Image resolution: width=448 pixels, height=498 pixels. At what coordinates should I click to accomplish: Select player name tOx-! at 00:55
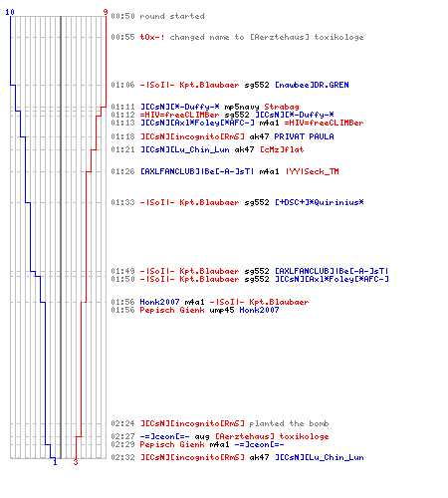click(152, 37)
